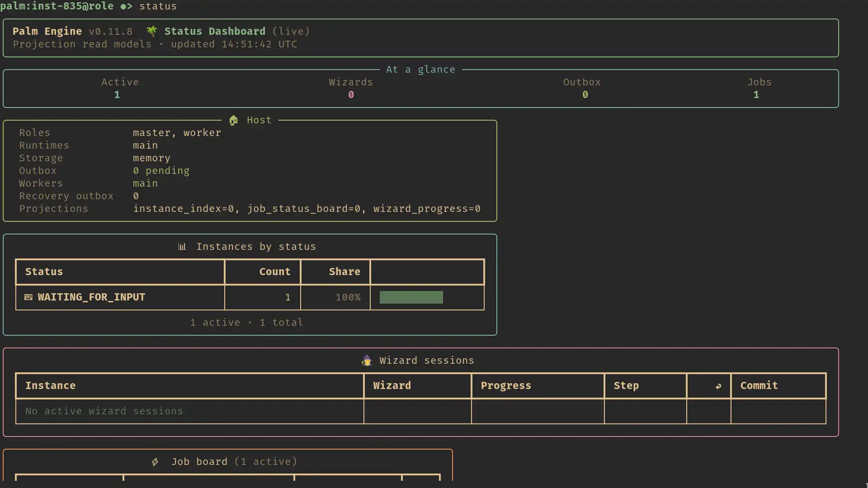
Task: Click the Wizards count value '0'
Action: [351, 95]
